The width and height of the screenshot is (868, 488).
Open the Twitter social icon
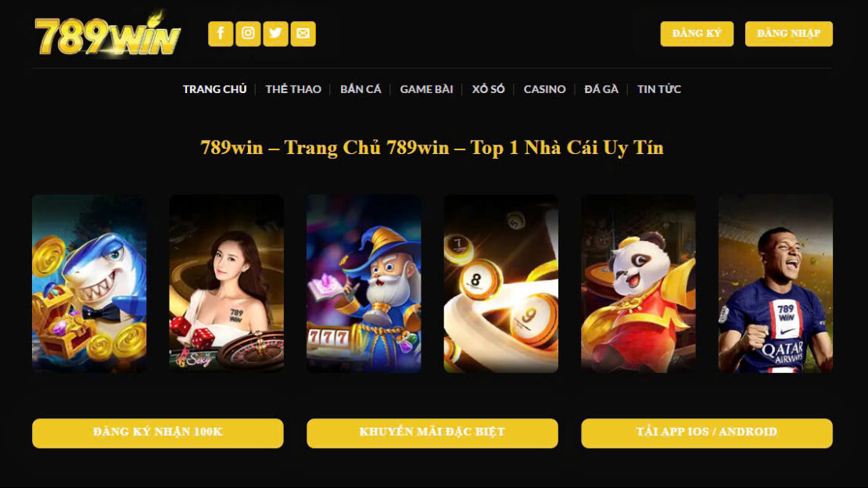click(276, 34)
